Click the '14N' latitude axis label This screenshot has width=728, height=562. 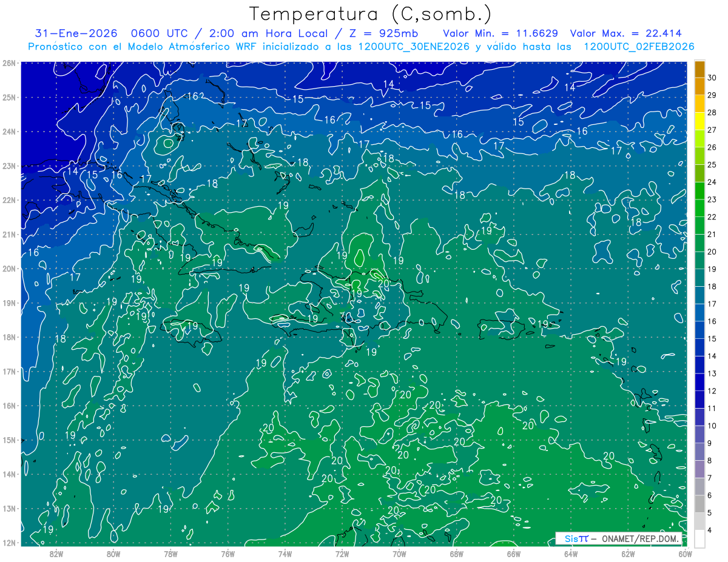pyautogui.click(x=10, y=474)
